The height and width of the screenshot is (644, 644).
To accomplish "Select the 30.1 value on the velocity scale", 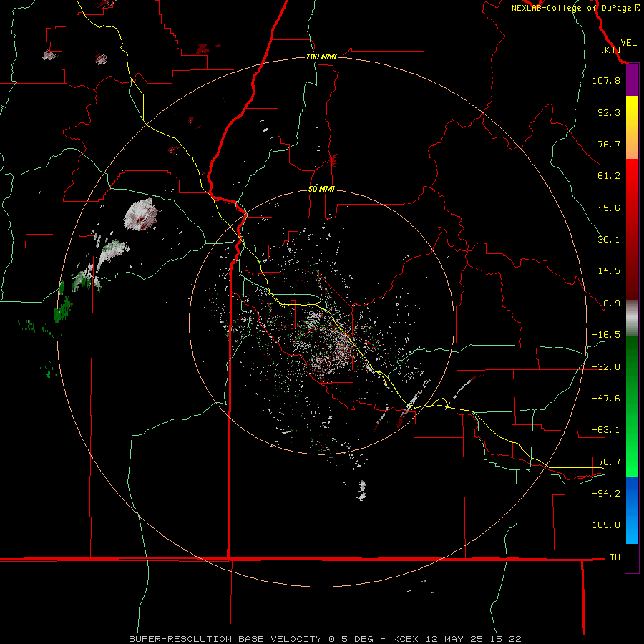I will (609, 240).
